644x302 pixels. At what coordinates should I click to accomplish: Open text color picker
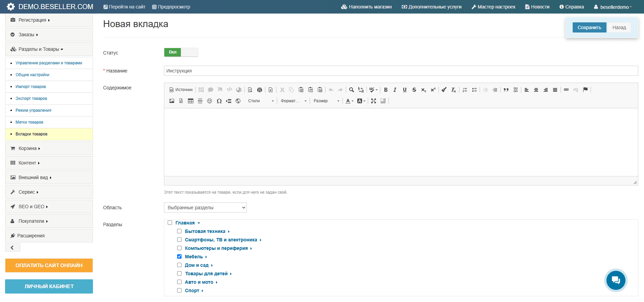(349, 101)
